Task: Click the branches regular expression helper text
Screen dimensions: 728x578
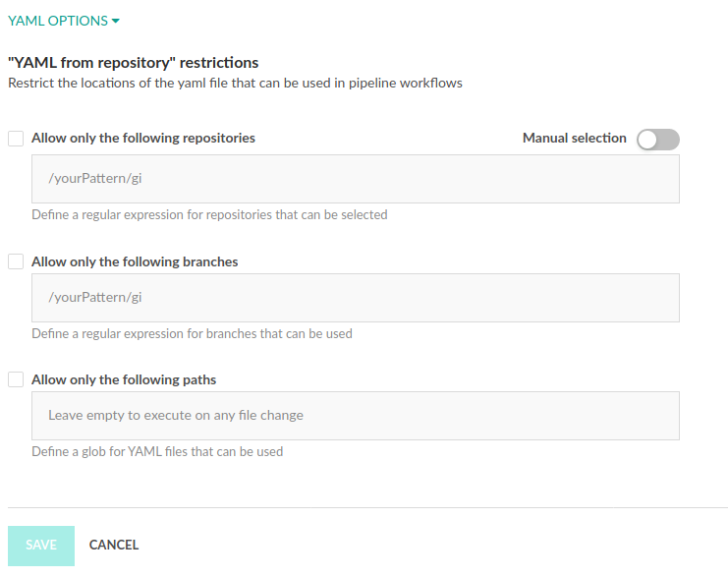Action: tap(192, 333)
